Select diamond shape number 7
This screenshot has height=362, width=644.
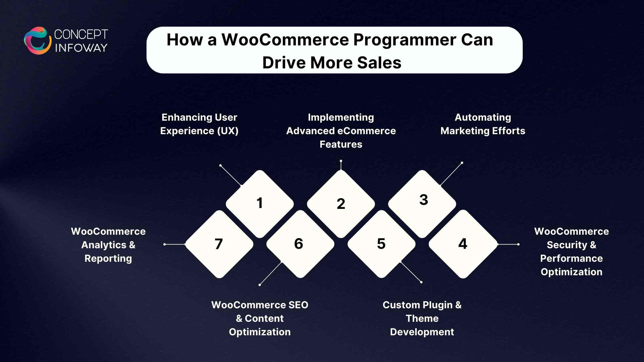click(217, 243)
